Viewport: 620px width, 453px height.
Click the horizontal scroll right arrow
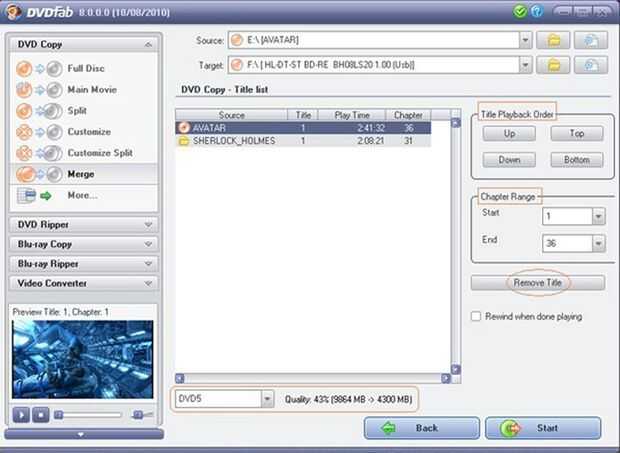[x=446, y=378]
